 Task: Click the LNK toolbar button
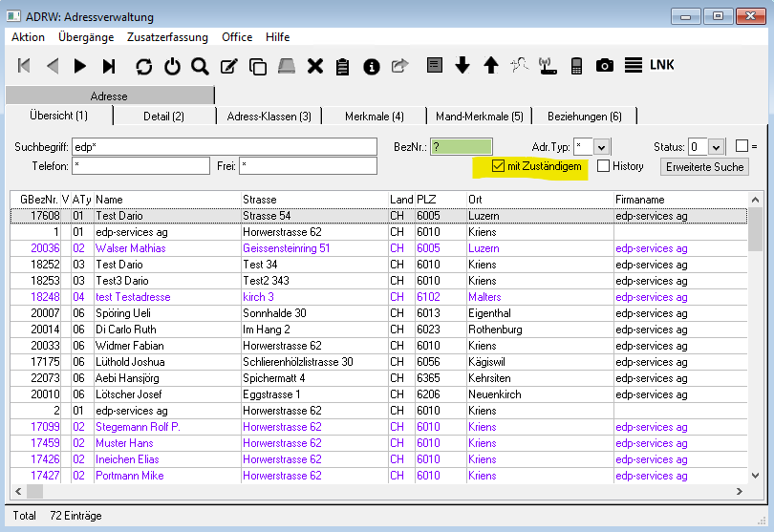662,65
